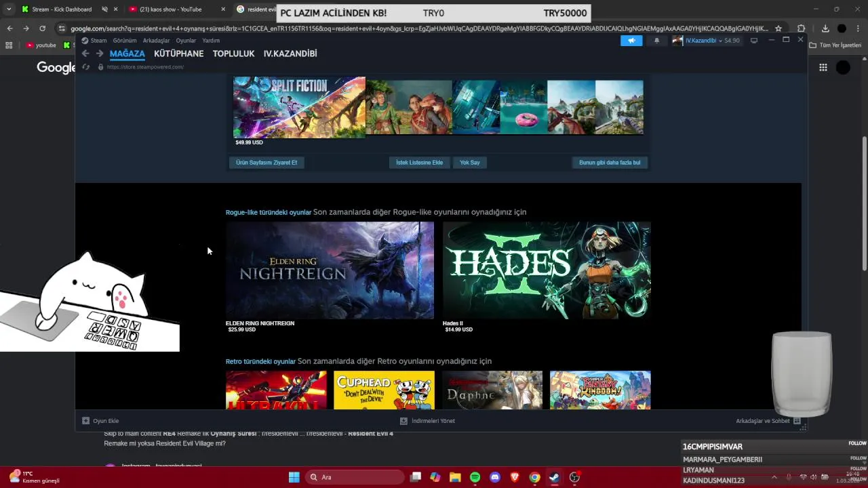Open Spotify from the taskbar
Viewport: 868px width, 488px height.
click(475, 477)
